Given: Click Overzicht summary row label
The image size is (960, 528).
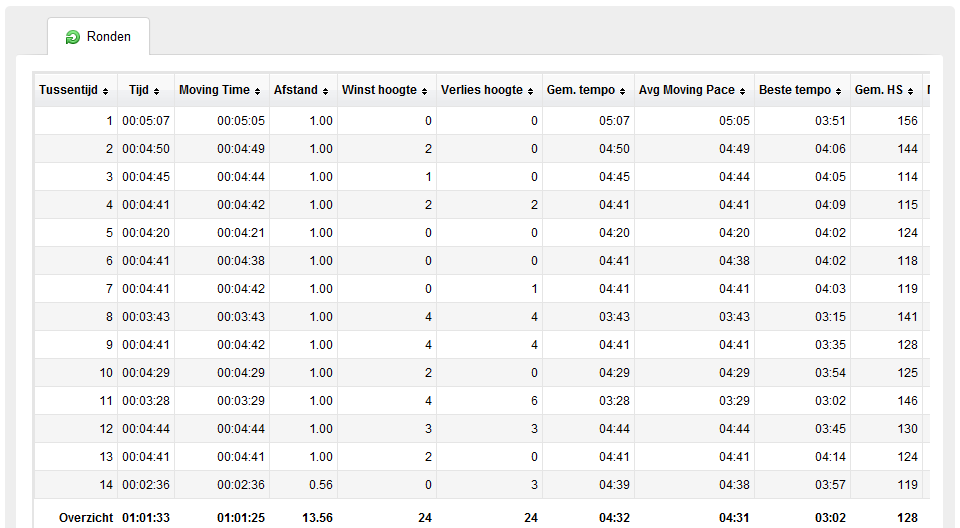Looking at the screenshot, I should [x=86, y=518].
